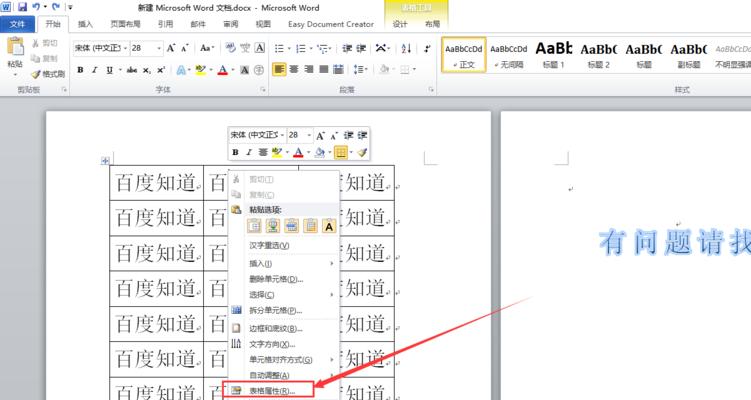The width and height of the screenshot is (751, 400).
Task: Open the Line Spacing dropdown
Action: tap(360, 69)
